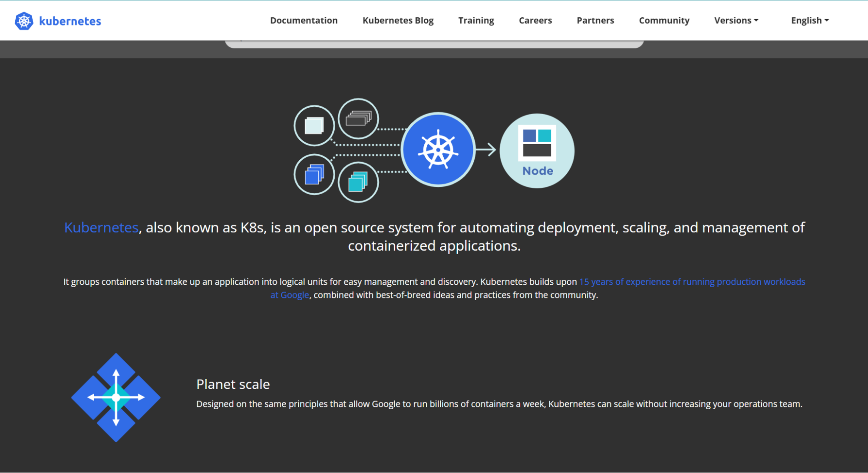Open the Partners page
The height and width of the screenshot is (473, 868).
[595, 20]
